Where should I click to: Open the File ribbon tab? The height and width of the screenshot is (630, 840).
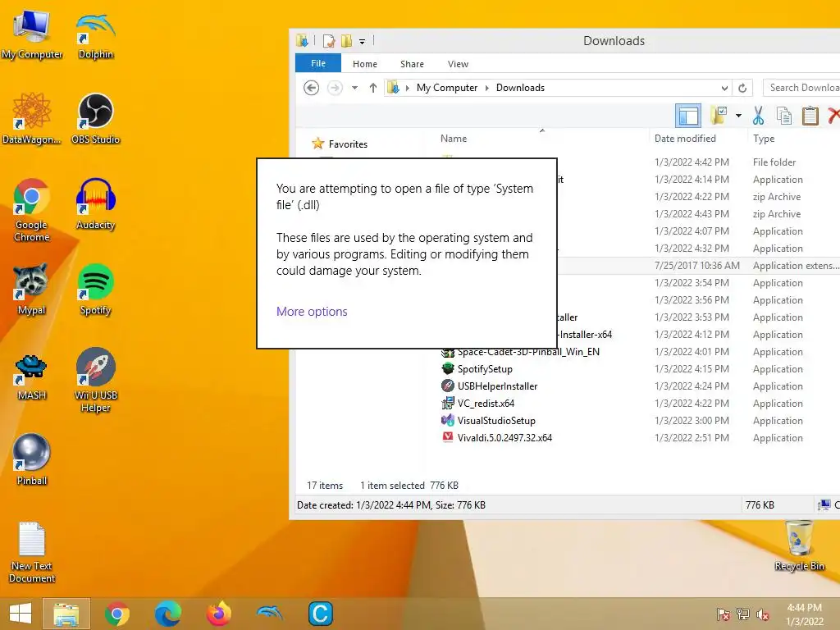318,63
